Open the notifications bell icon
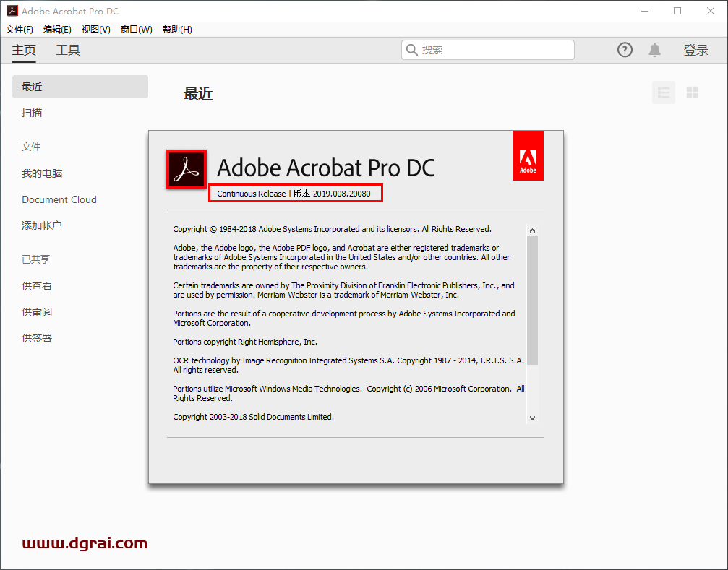The height and width of the screenshot is (570, 728). click(x=654, y=50)
